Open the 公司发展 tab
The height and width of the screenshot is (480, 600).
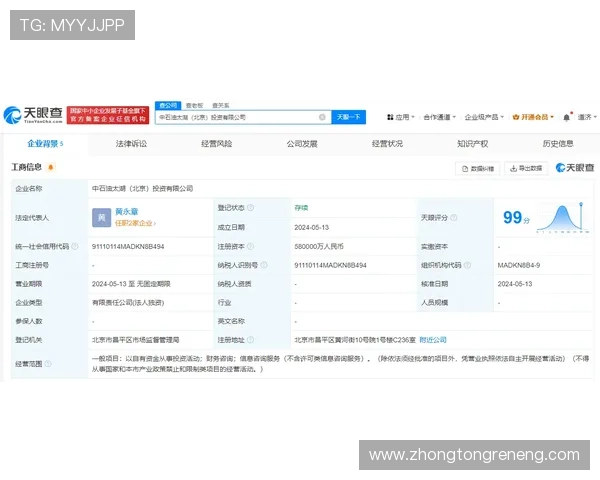[302, 144]
